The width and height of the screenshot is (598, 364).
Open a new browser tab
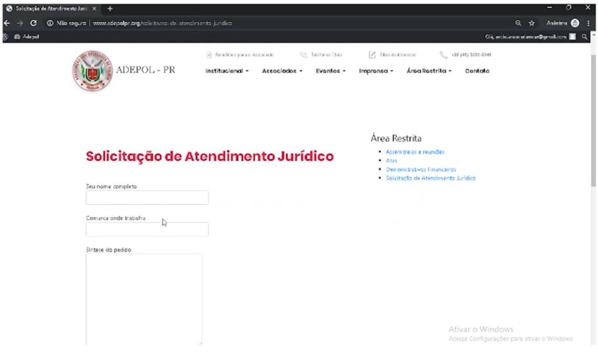pos(110,9)
